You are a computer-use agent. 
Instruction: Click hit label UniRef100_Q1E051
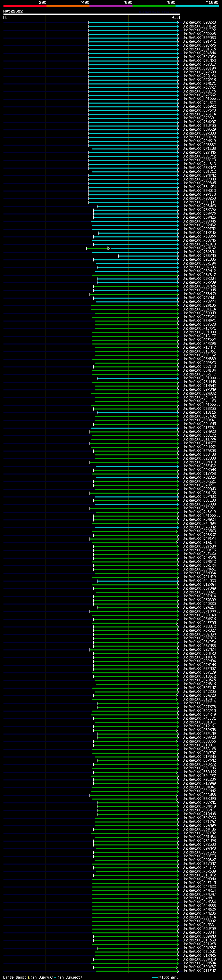(x=199, y=351)
